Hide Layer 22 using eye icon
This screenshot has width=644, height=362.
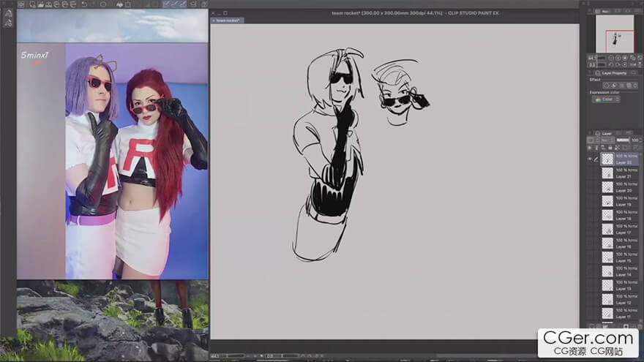coord(590,159)
